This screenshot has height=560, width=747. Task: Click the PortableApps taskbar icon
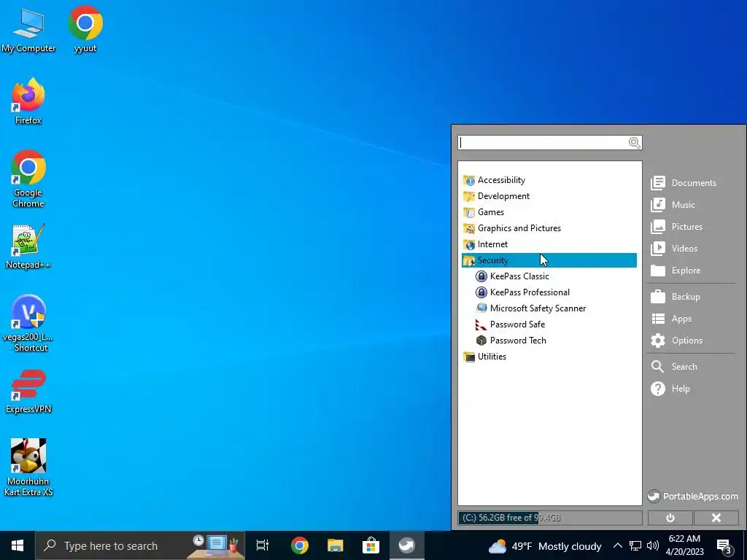pyautogui.click(x=407, y=545)
